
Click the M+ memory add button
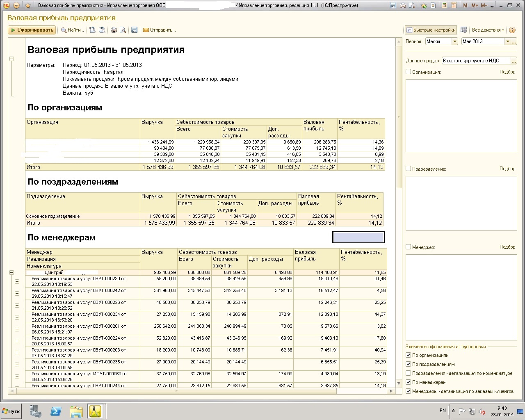pyautogui.click(x=475, y=5)
